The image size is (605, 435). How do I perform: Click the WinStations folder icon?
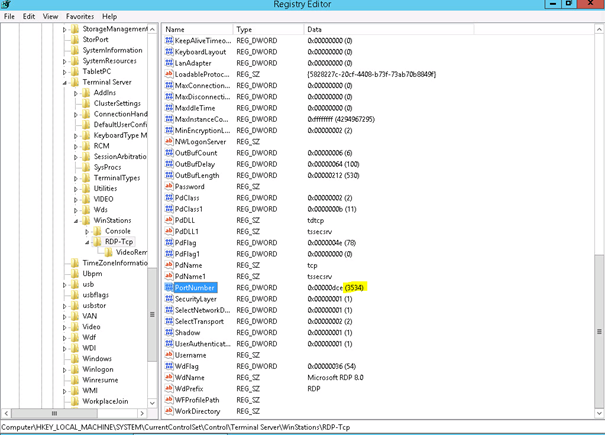87,219
